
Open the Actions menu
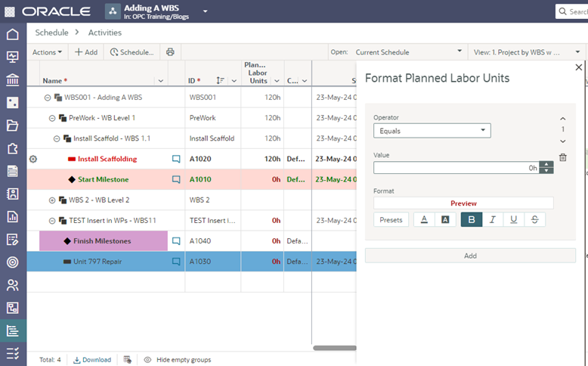[48, 52]
